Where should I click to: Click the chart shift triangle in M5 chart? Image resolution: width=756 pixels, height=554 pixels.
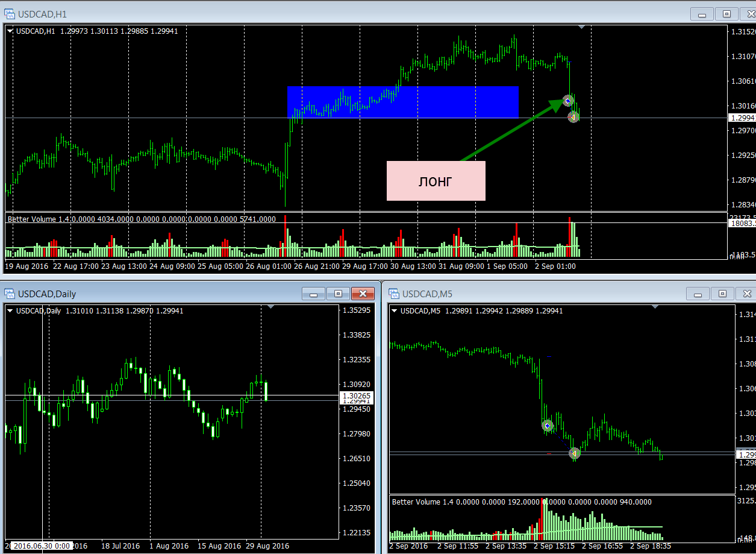(x=655, y=307)
